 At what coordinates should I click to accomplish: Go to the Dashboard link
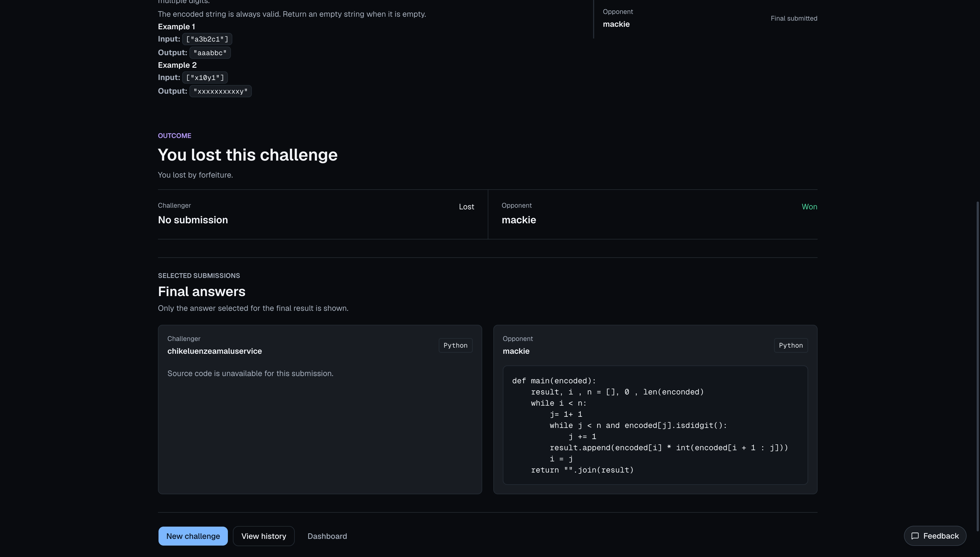pos(327,536)
